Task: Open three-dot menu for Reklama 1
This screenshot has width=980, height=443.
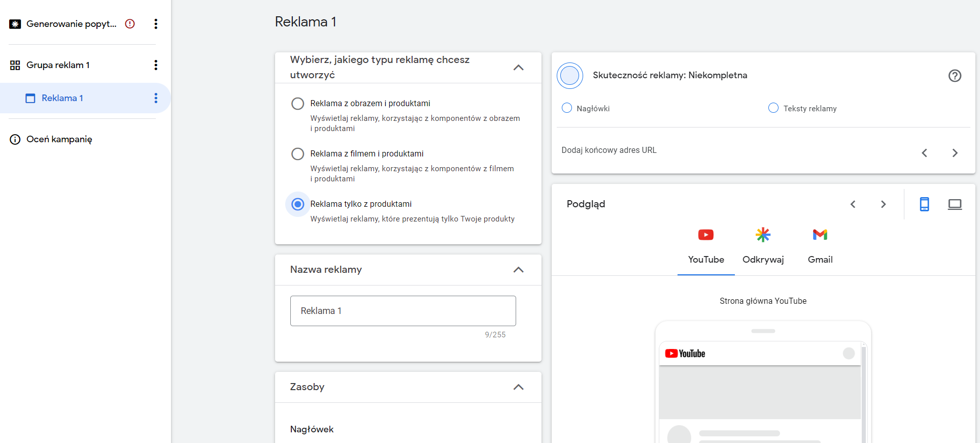Action: [156, 98]
